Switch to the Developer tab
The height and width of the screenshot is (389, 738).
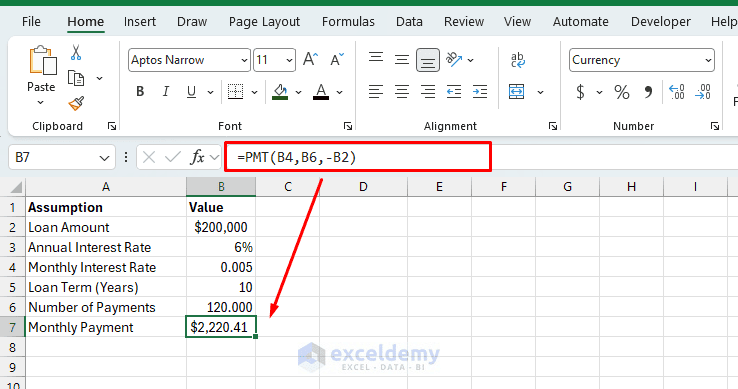tap(661, 22)
